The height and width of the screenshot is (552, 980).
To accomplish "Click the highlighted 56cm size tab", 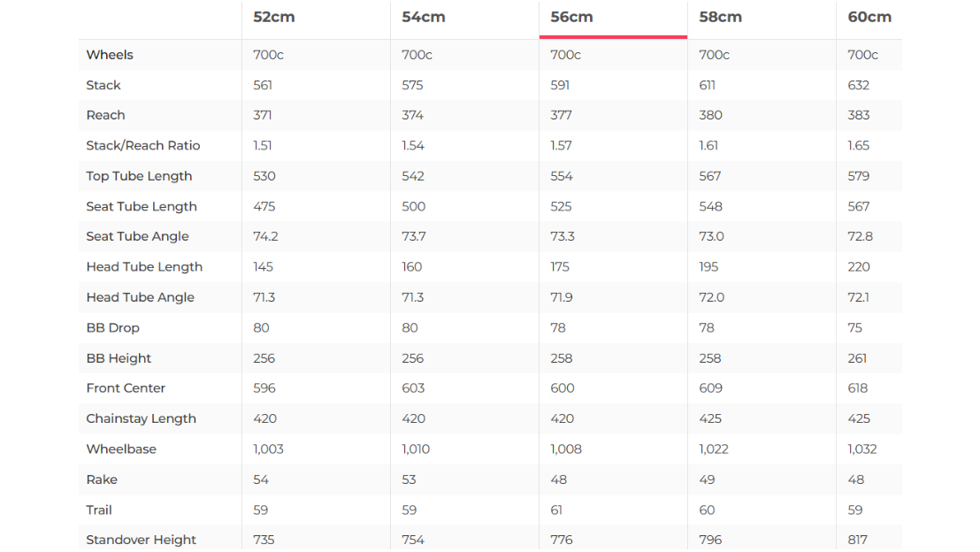I will pos(571,18).
